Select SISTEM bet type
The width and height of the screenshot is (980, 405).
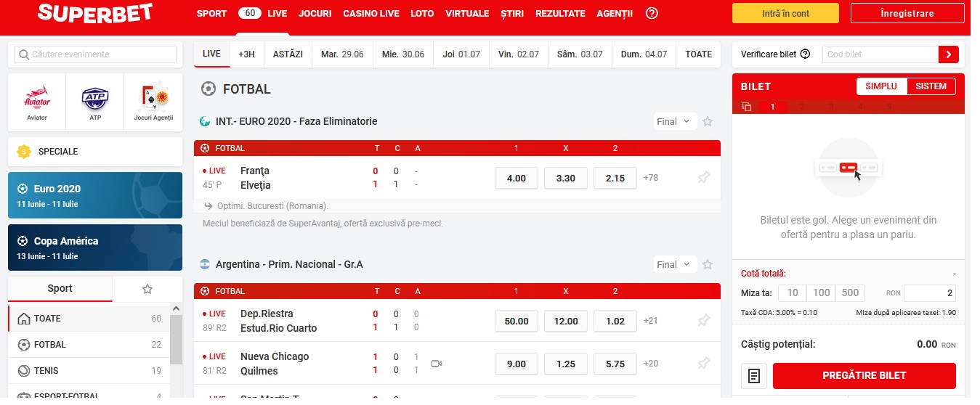pos(931,86)
